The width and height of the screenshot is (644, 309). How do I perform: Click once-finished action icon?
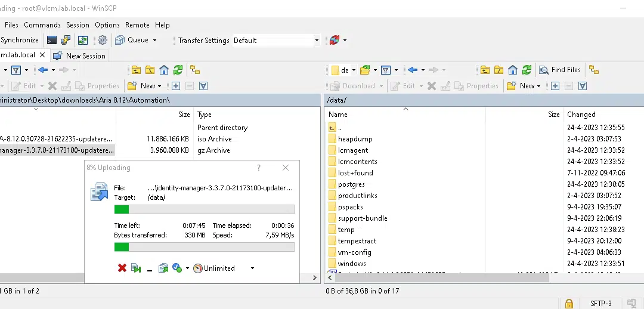point(177,268)
